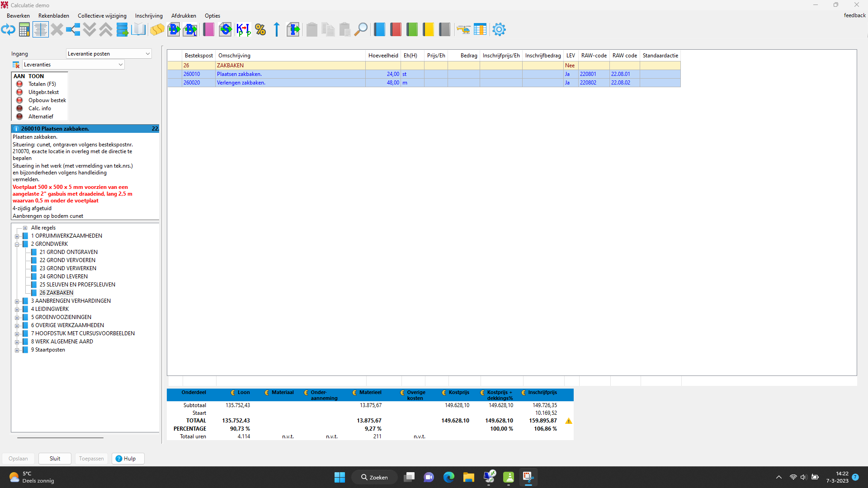
Task: Click the Hulp button
Action: point(128,459)
